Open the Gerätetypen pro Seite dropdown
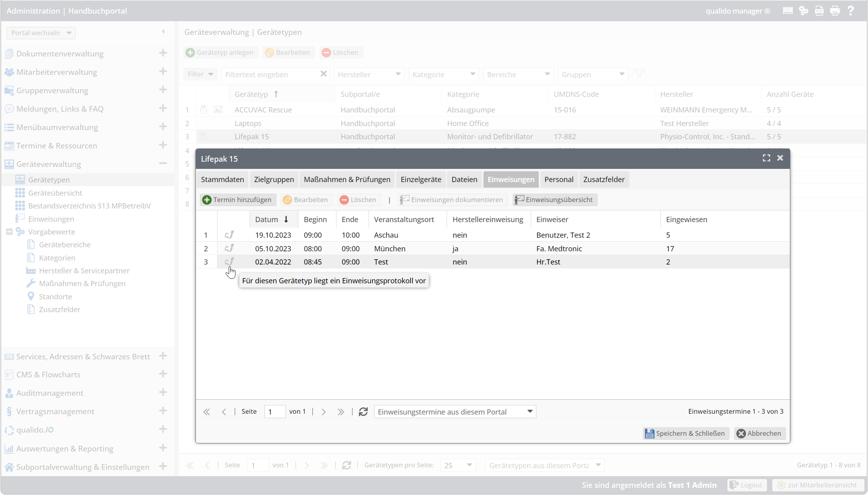This screenshot has height=495, width=868. click(x=458, y=465)
